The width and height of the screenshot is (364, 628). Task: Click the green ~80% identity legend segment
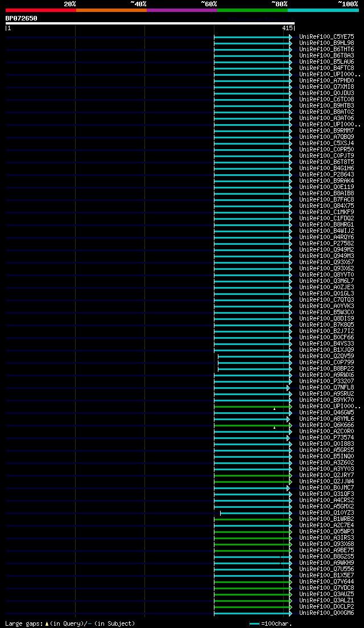click(x=253, y=10)
